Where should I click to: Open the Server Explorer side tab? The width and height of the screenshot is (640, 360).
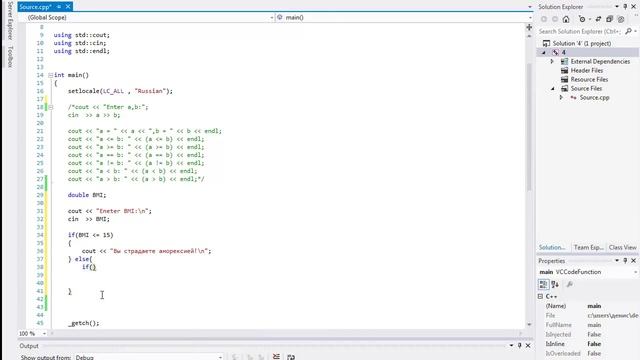(10, 20)
